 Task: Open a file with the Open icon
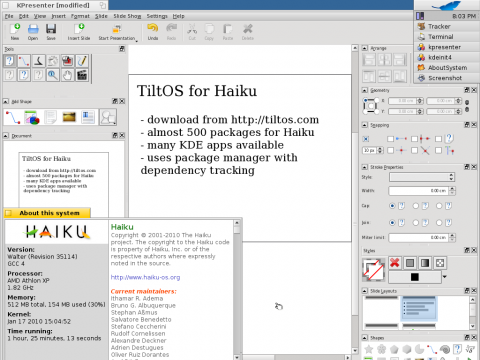click(x=33, y=32)
